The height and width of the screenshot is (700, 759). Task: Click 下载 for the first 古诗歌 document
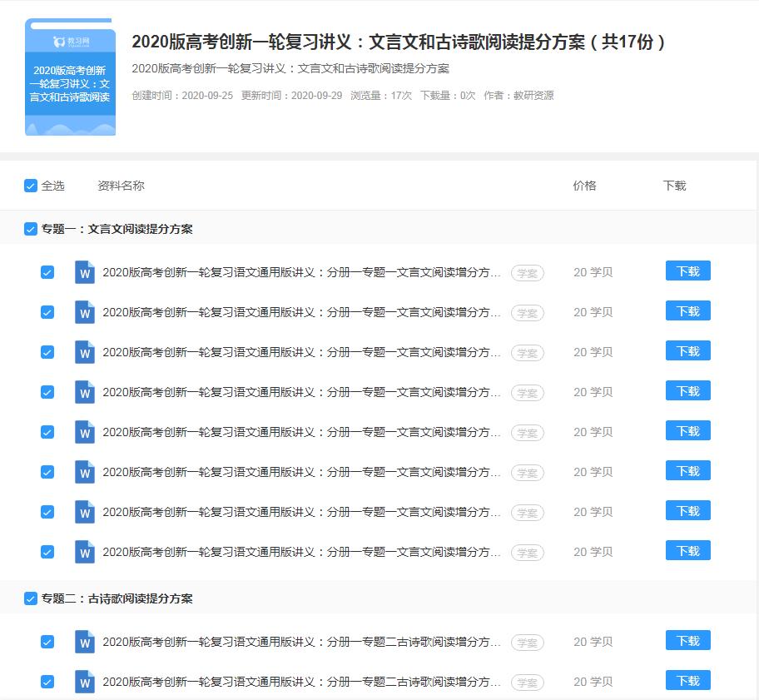pyautogui.click(x=687, y=642)
